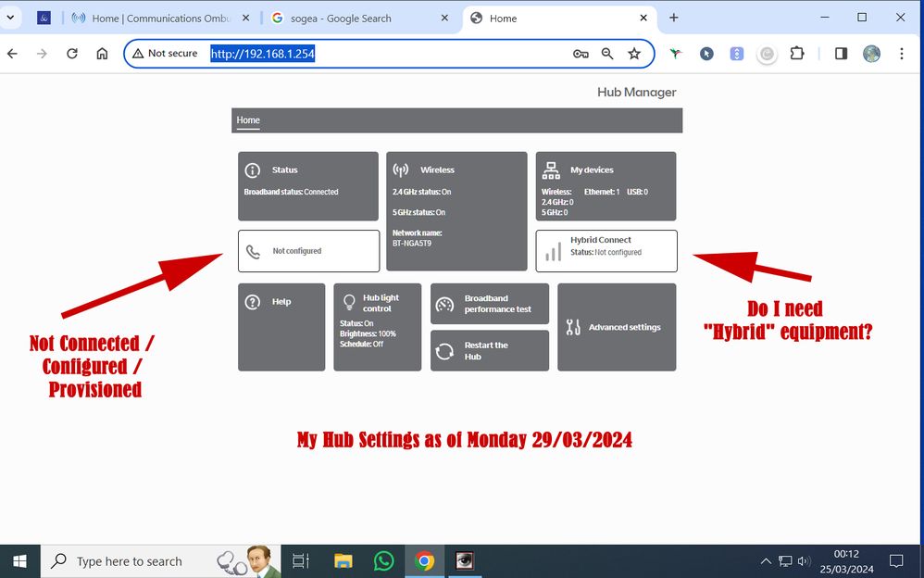Open the Status tile info icon
This screenshot has height=578, width=924.
252,170
